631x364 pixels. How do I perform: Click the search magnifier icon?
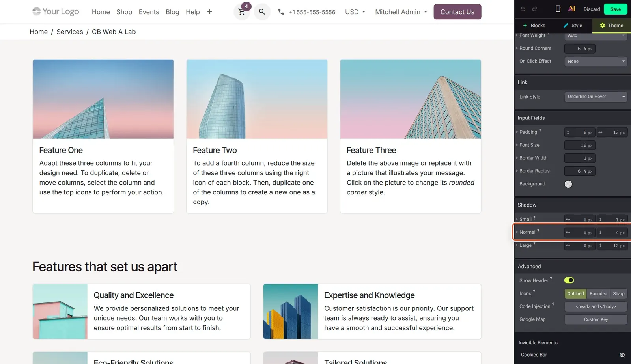(x=262, y=12)
